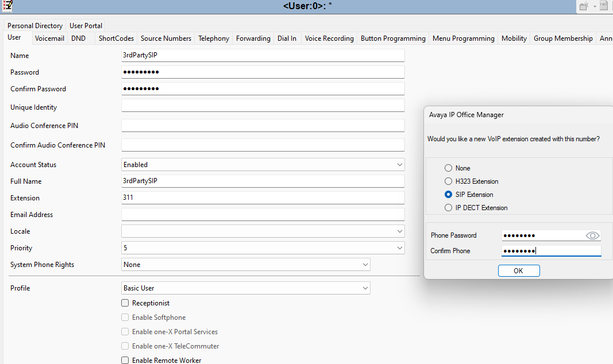Open the Forwarding tab
Image resolution: width=613 pixels, height=364 pixels.
tap(253, 38)
